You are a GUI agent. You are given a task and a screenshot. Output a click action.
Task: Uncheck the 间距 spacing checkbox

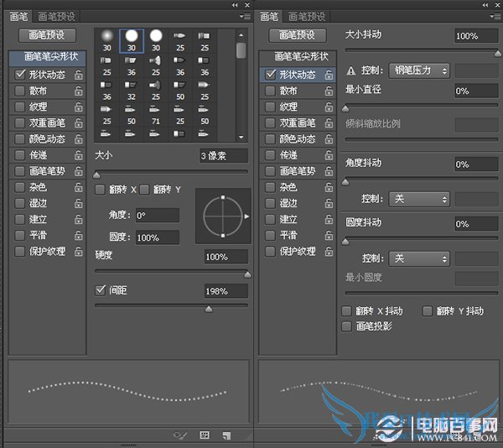click(101, 290)
